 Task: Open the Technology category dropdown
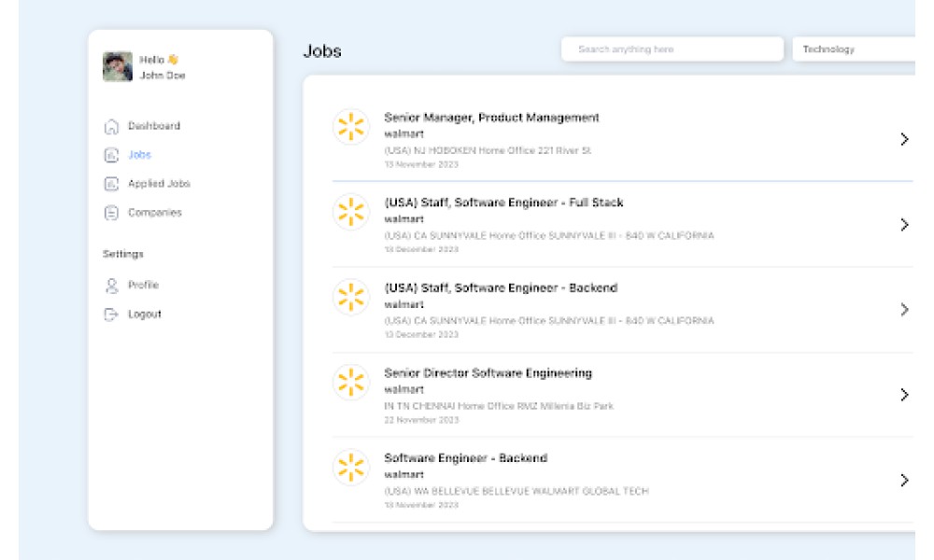click(854, 49)
